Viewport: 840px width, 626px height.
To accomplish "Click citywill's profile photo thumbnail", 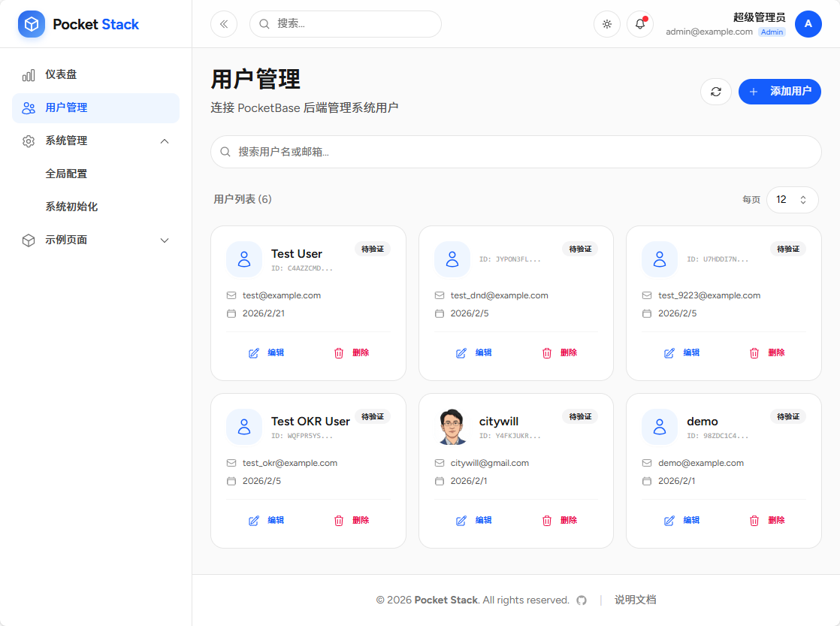I will coord(452,426).
